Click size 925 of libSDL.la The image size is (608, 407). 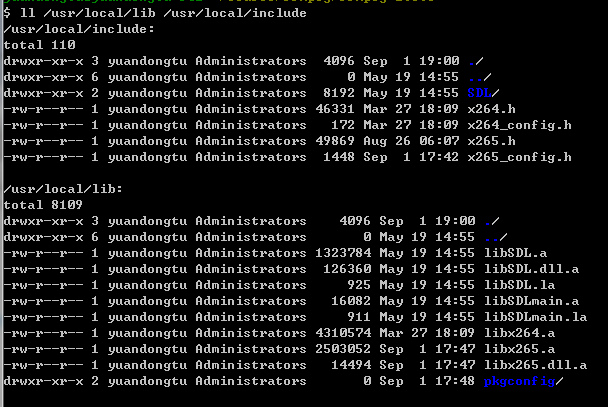359,285
